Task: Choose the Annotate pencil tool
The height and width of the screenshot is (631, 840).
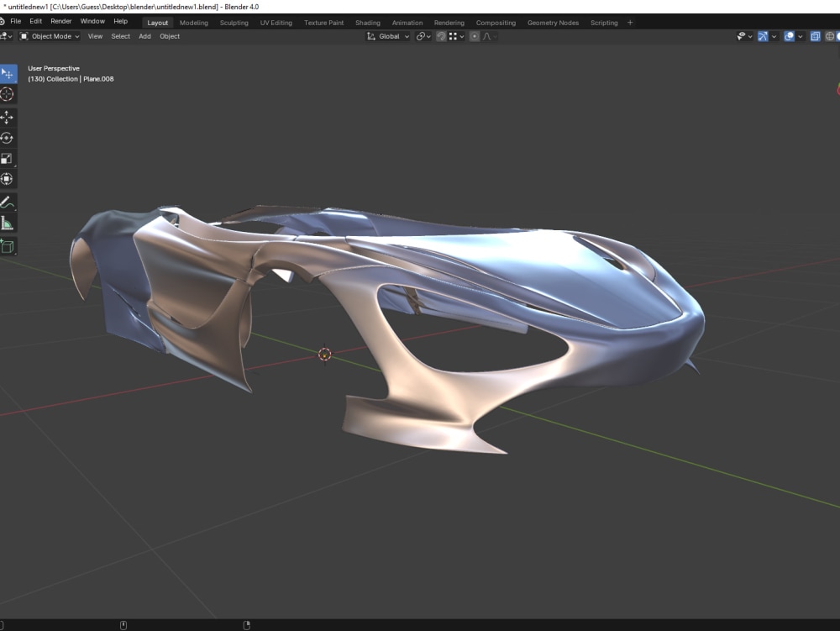Action: 7,202
